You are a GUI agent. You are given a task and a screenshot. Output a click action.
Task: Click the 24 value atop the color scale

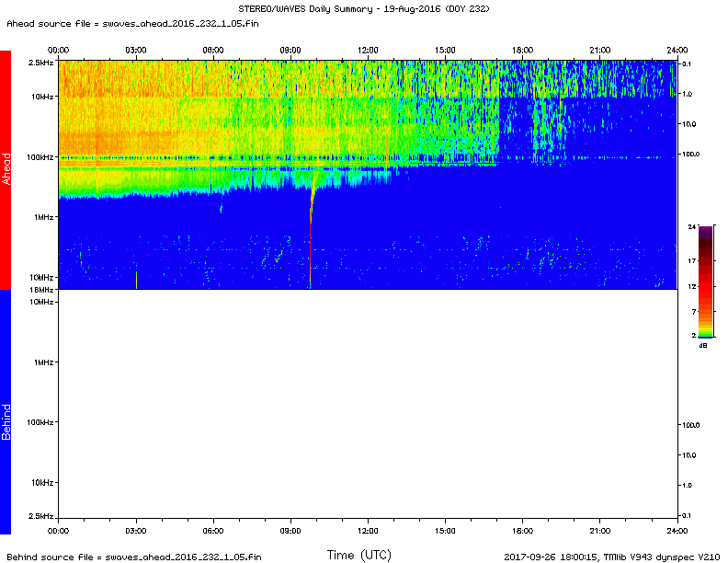click(x=691, y=225)
